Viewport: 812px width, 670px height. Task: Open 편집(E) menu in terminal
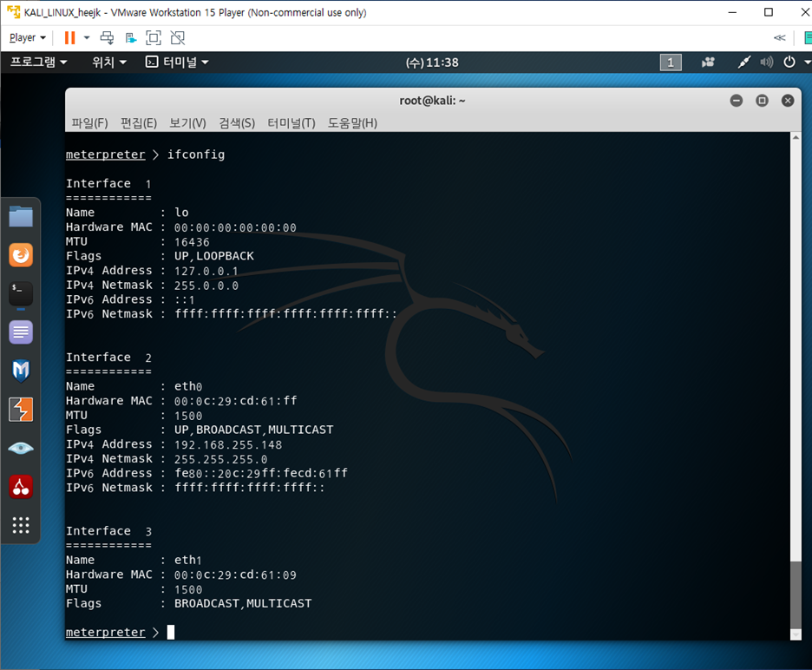pyautogui.click(x=139, y=123)
